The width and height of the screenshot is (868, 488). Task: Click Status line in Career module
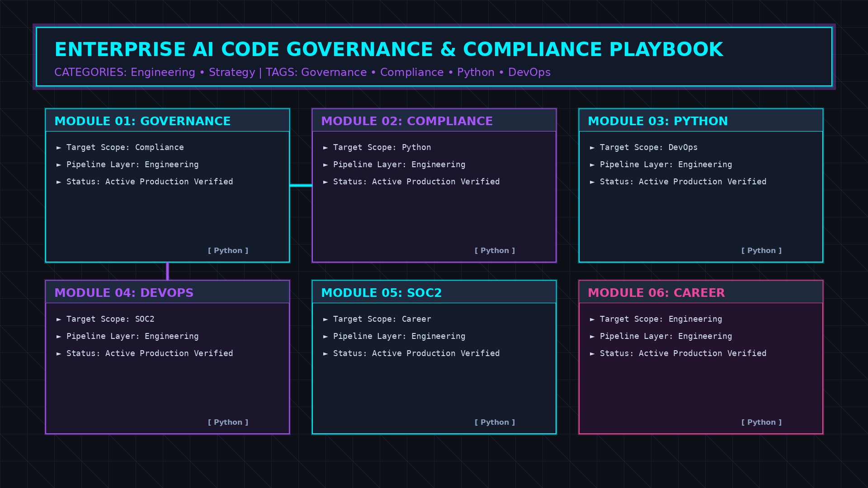coord(678,353)
